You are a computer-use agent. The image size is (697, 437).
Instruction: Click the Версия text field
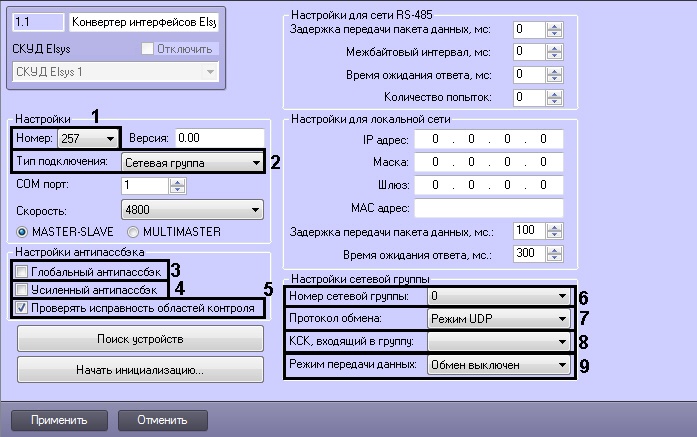coord(219,136)
